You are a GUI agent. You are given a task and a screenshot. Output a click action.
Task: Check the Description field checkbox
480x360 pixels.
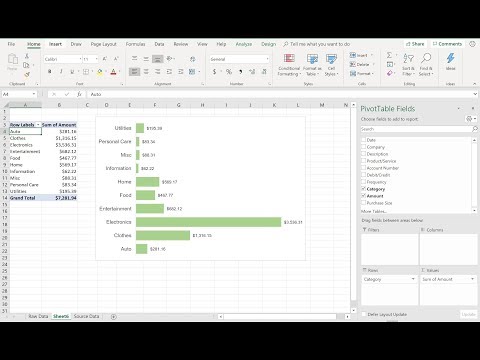point(364,154)
